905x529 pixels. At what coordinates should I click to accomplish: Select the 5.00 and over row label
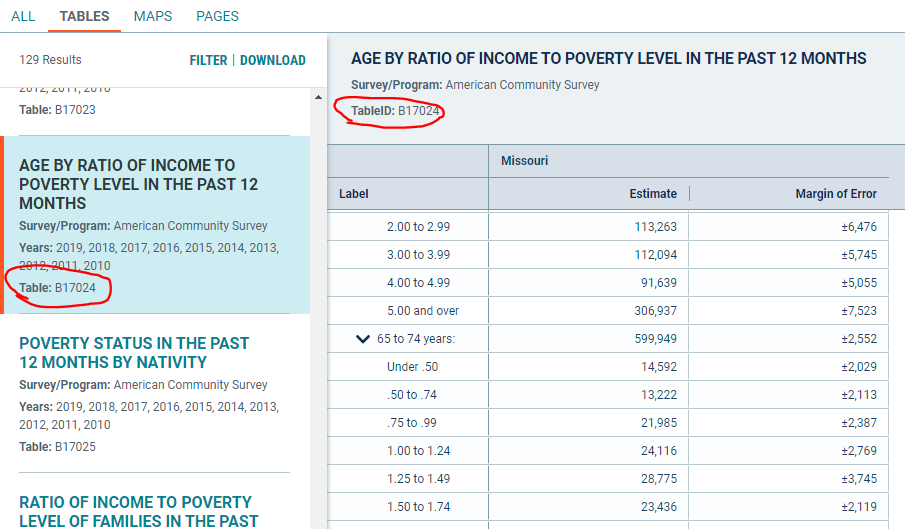coord(423,311)
